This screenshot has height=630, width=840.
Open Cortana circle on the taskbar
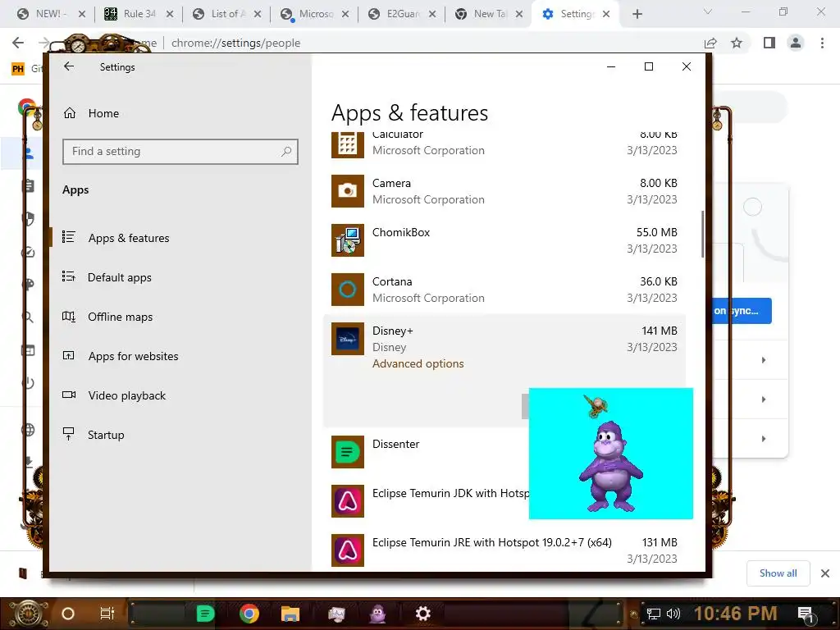68,614
